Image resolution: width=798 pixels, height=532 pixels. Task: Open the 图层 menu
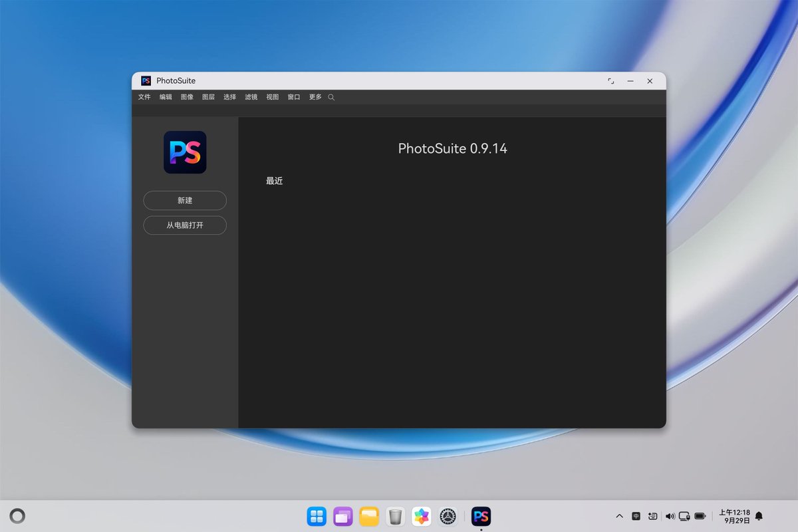tap(208, 97)
